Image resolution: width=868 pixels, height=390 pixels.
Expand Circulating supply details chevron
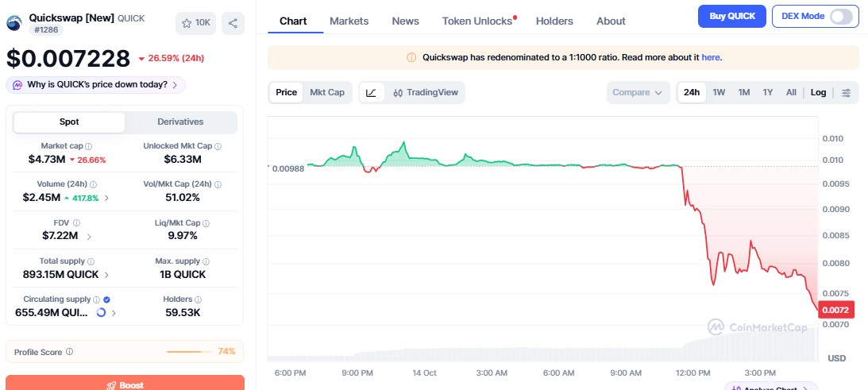pyautogui.click(x=114, y=313)
